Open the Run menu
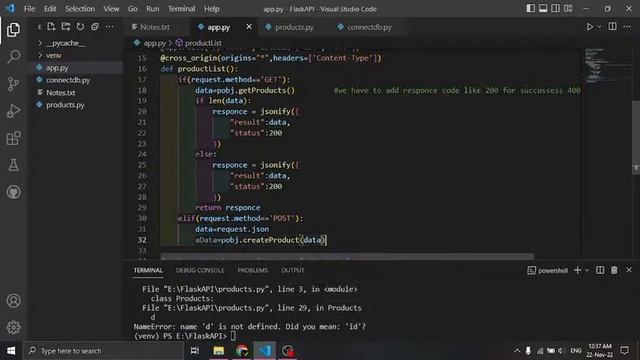 pos(153,9)
